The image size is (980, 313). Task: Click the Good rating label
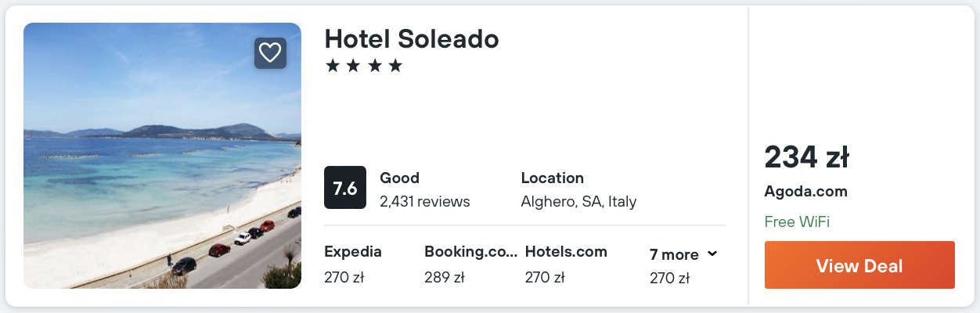(399, 178)
